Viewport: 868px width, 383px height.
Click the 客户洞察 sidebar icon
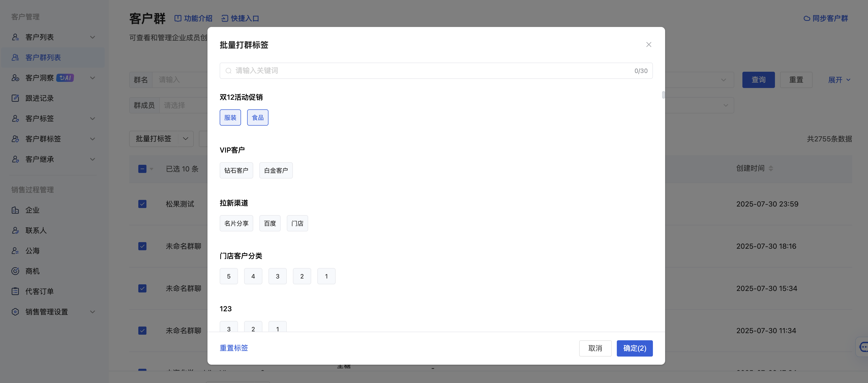[15, 78]
